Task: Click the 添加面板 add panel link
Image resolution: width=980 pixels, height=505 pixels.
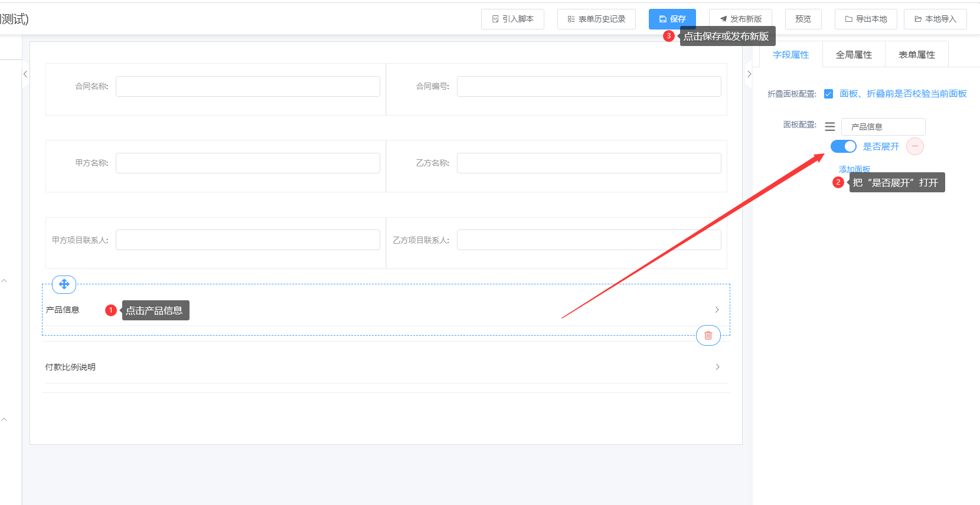Action: click(854, 169)
